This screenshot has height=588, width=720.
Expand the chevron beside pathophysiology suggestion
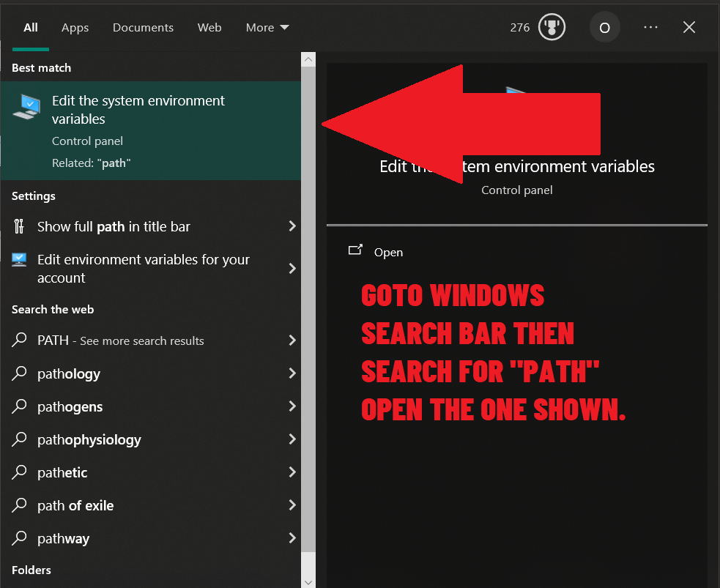(292, 439)
